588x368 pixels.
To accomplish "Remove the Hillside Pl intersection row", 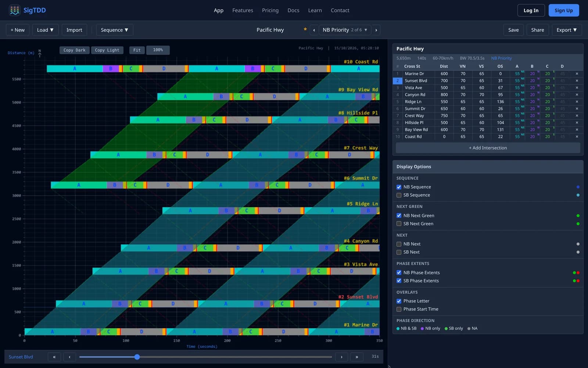I will tap(577, 123).
